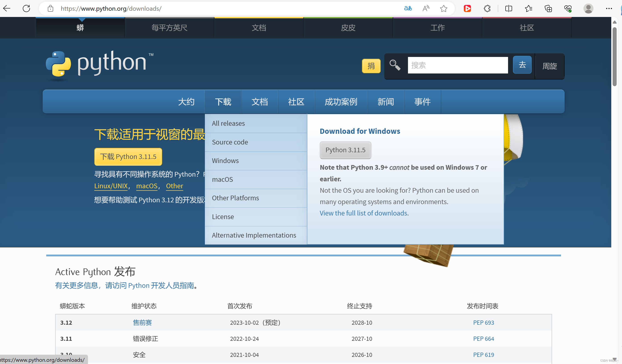Open the 售前赛 status link for 3.12
Screen dimensions: 622x364
(x=142, y=322)
